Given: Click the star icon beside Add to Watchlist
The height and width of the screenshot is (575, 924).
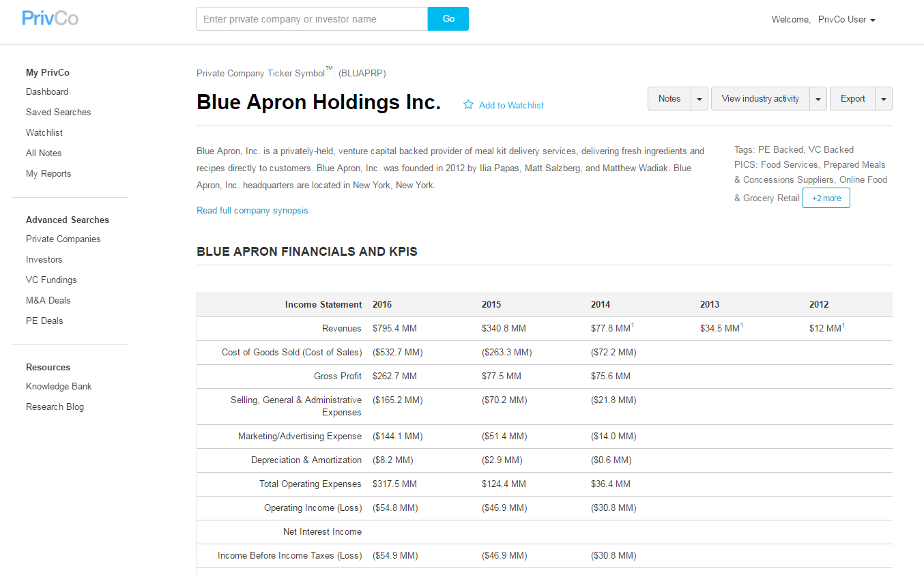Looking at the screenshot, I should click(x=468, y=105).
